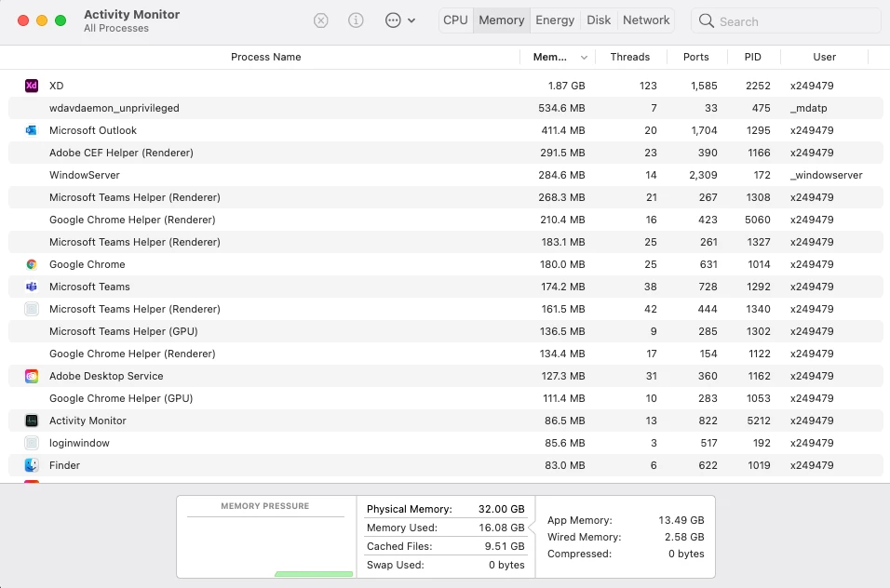The width and height of the screenshot is (890, 588).
Task: Click the Activity Monitor process icon
Action: click(32, 421)
